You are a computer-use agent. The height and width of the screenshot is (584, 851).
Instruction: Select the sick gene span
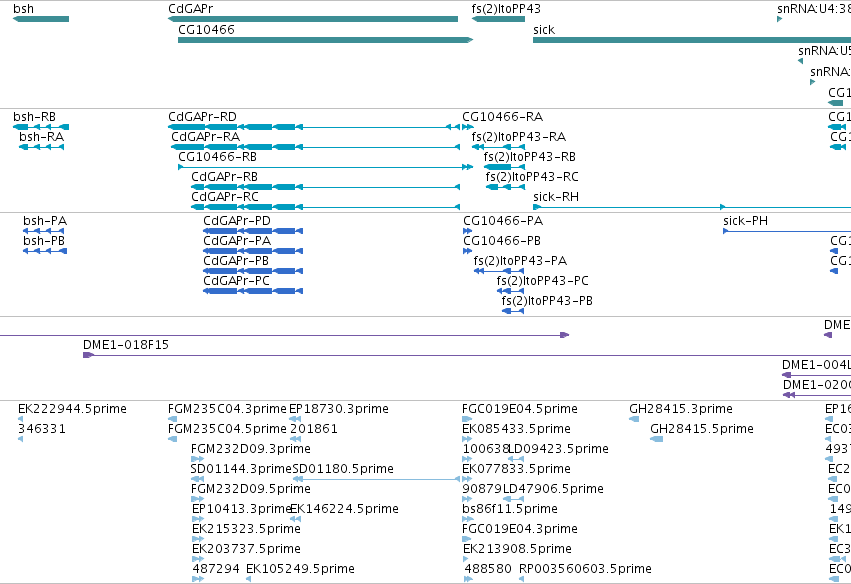tap(692, 40)
